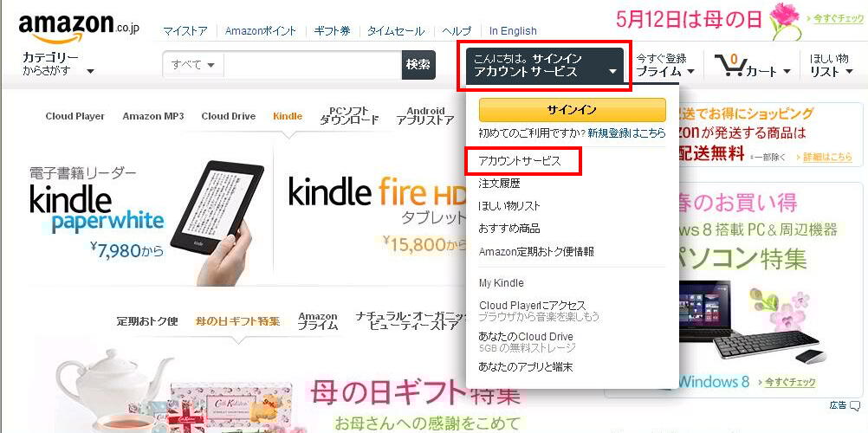Screen dimensions: 868x433
Task: Select アカウントサービス in the dropdown menu
Action: pos(520,161)
